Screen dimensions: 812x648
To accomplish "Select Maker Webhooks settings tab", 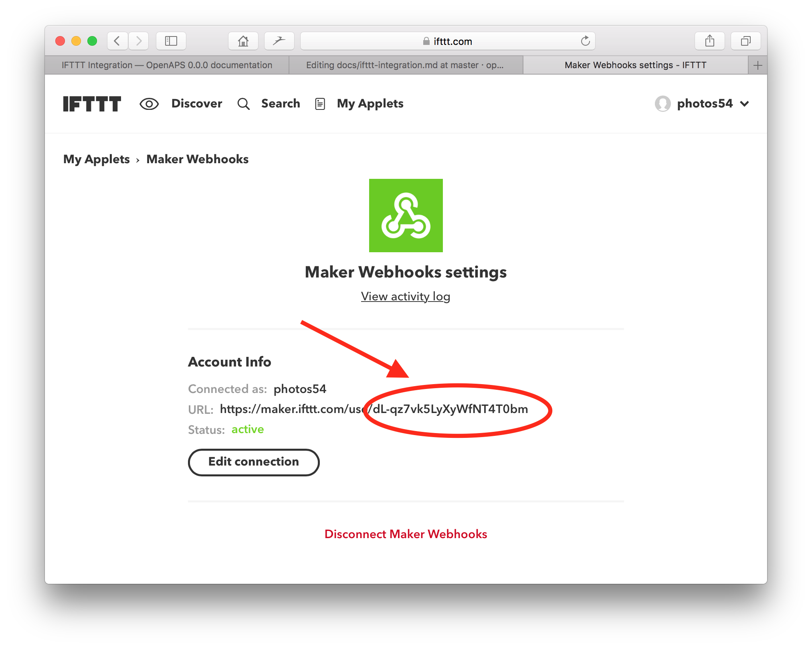I will [636, 65].
